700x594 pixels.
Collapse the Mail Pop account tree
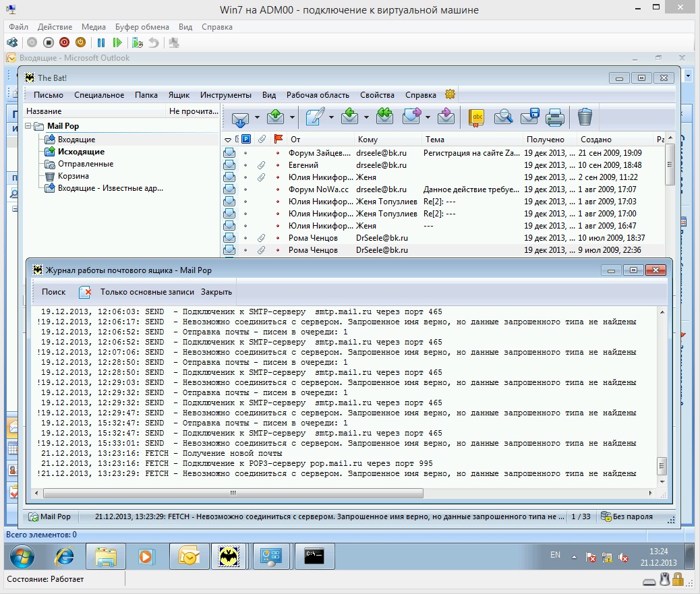click(x=28, y=126)
